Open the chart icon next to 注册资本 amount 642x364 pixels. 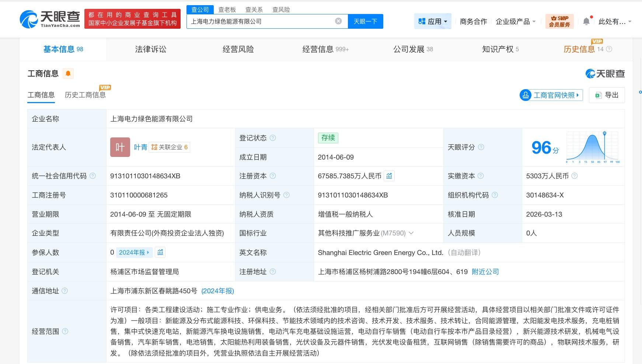tap(389, 176)
